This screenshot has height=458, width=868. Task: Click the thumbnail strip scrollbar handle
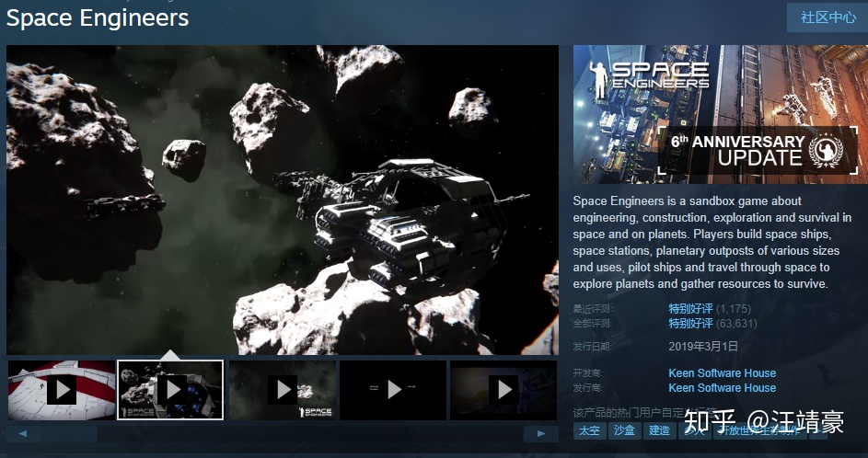point(70,434)
